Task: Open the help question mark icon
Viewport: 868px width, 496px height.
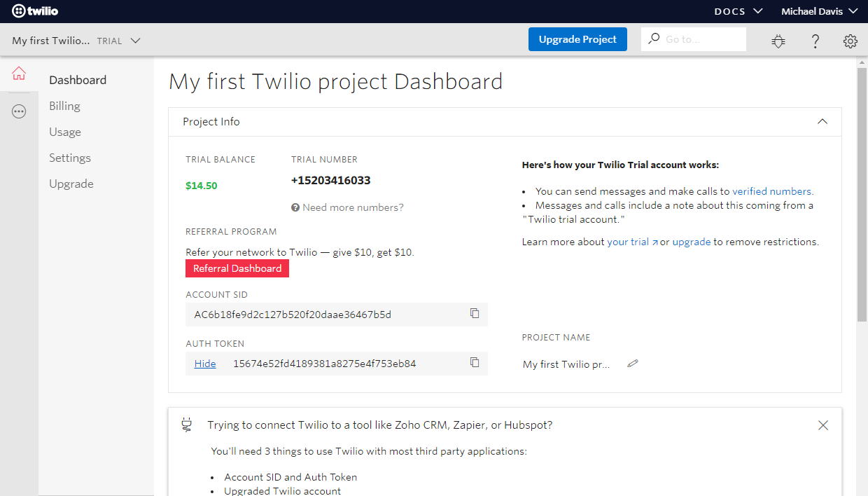Action: coord(815,41)
